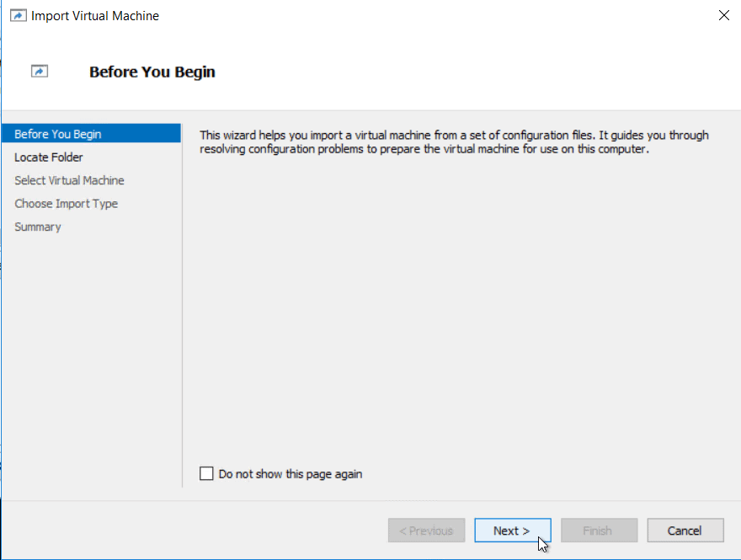Image resolution: width=741 pixels, height=560 pixels.
Task: Click the disabled Finish button
Action: (599, 530)
